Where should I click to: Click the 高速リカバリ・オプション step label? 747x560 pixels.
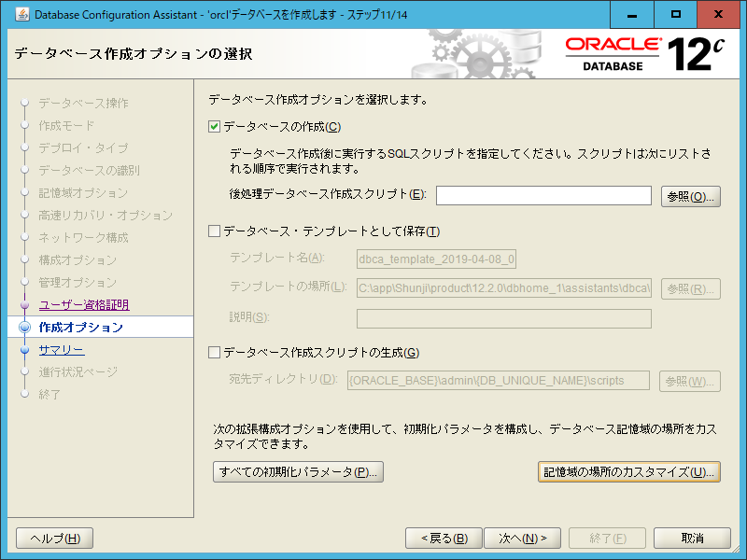(106, 216)
